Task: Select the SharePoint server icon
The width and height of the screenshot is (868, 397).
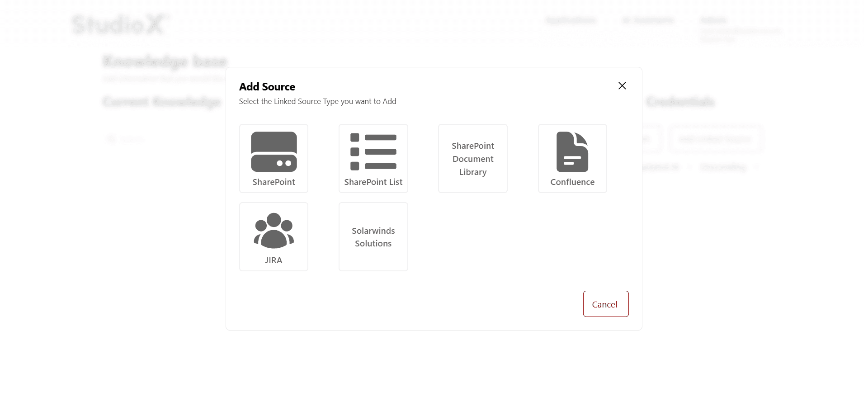Action: click(x=274, y=152)
